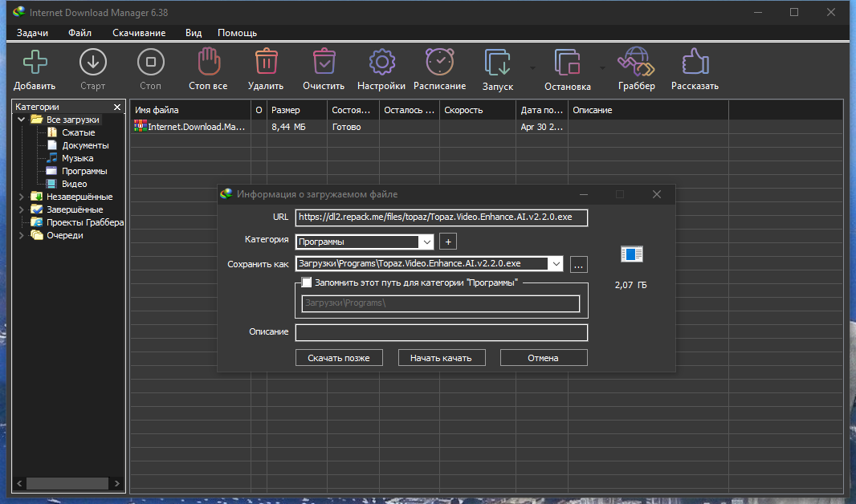This screenshot has height=504, width=856.
Task: Launch the Граббер site grabber icon
Action: point(636,63)
